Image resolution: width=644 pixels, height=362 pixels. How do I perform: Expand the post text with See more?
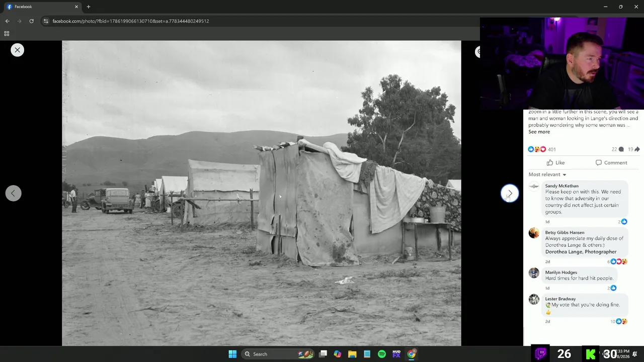(539, 132)
